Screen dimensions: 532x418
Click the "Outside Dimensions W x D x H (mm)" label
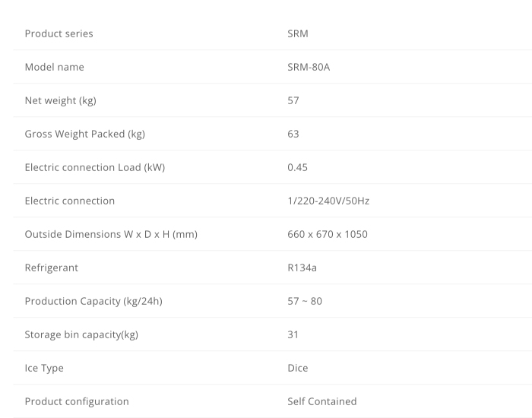[x=111, y=234]
